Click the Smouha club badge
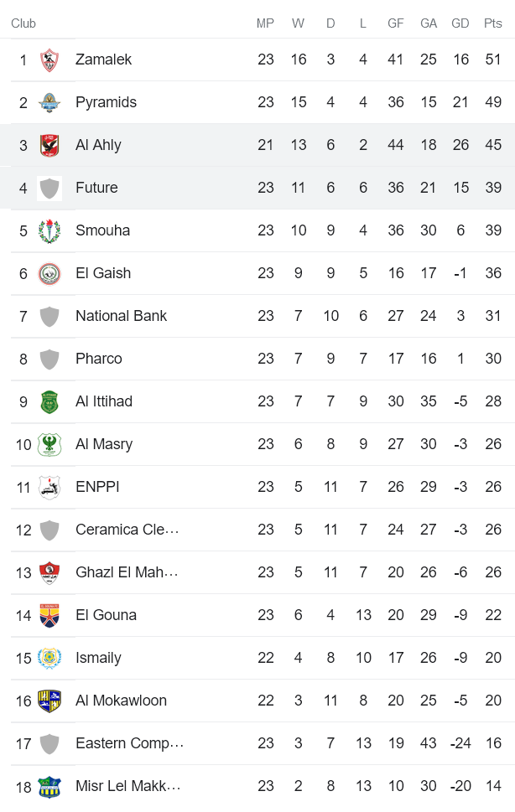 [x=50, y=230]
